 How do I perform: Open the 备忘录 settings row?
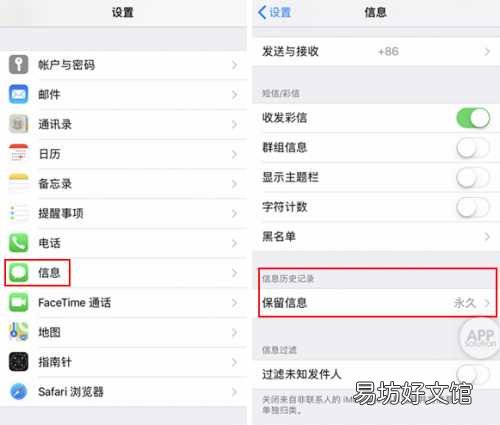[x=123, y=184]
